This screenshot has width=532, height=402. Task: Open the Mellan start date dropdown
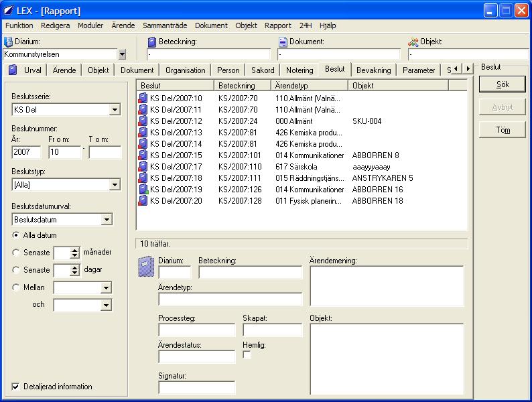point(106,287)
